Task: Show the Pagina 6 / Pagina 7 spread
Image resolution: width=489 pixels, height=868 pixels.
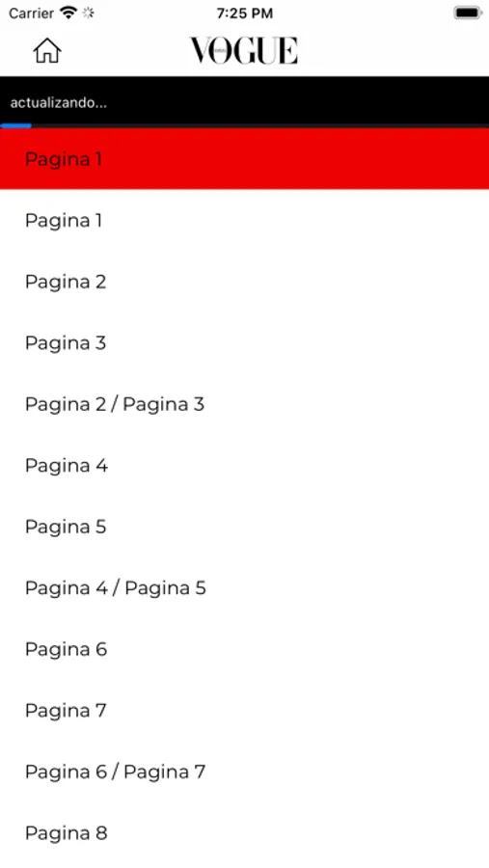Action: (x=244, y=772)
